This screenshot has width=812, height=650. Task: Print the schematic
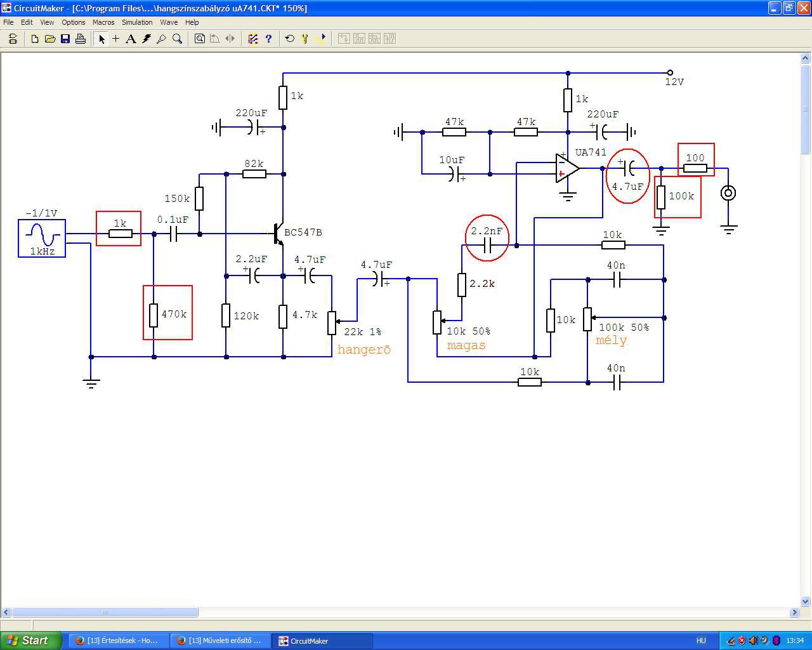81,39
